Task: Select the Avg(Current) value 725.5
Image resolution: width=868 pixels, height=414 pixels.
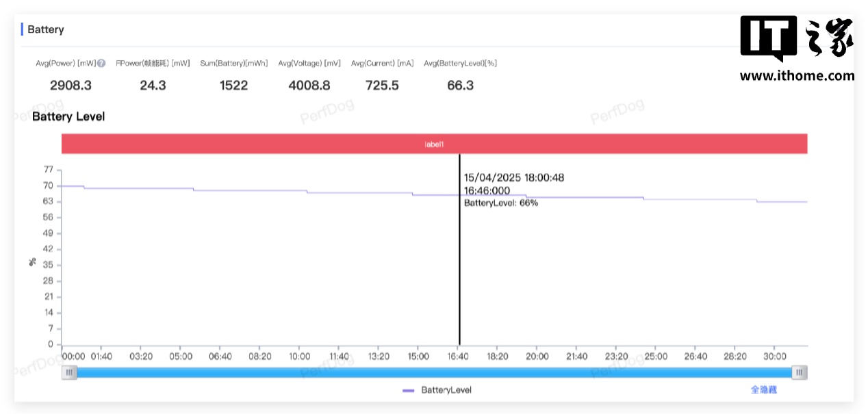Action: pyautogui.click(x=382, y=86)
